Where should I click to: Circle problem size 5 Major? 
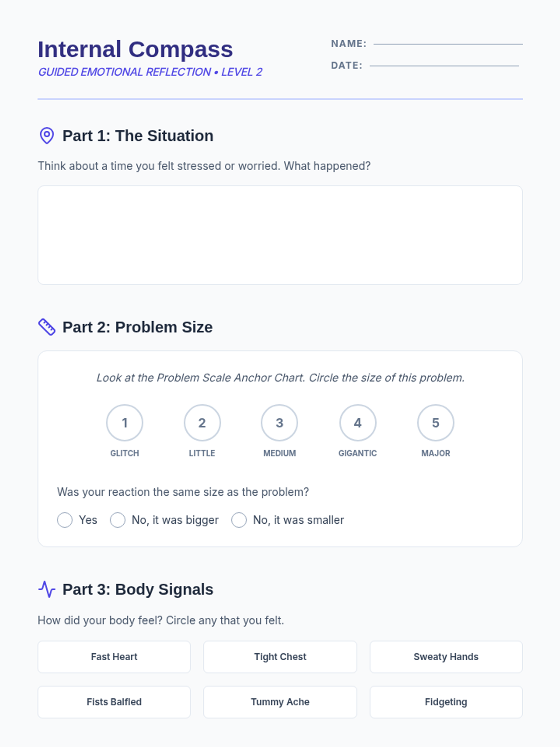tap(435, 423)
